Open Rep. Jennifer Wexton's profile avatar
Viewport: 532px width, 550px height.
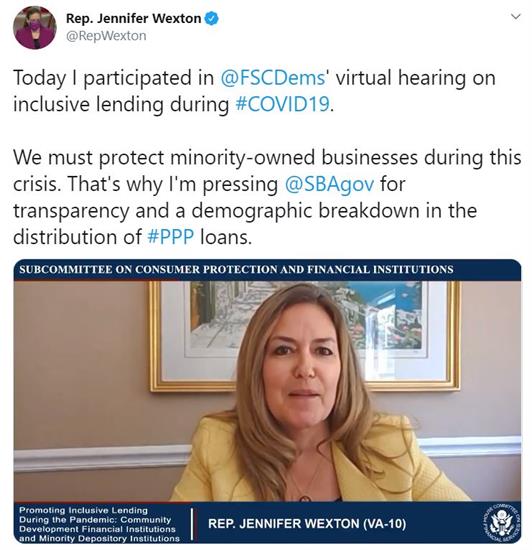34,28
